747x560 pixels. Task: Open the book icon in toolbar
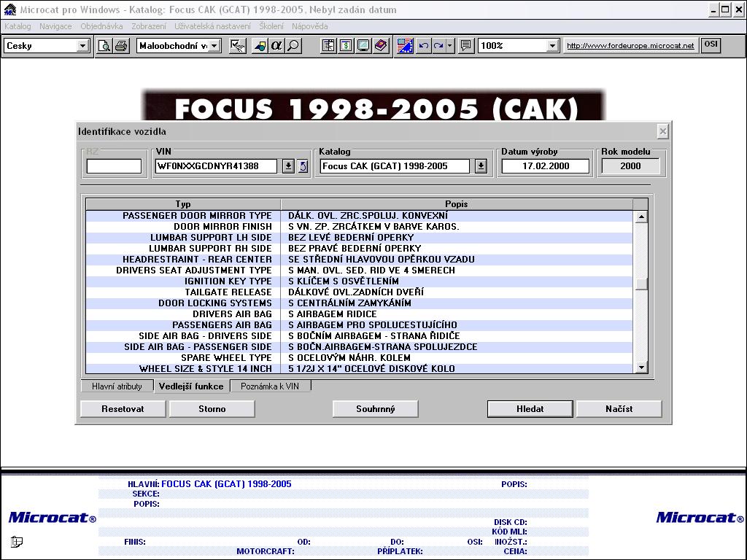coord(381,46)
